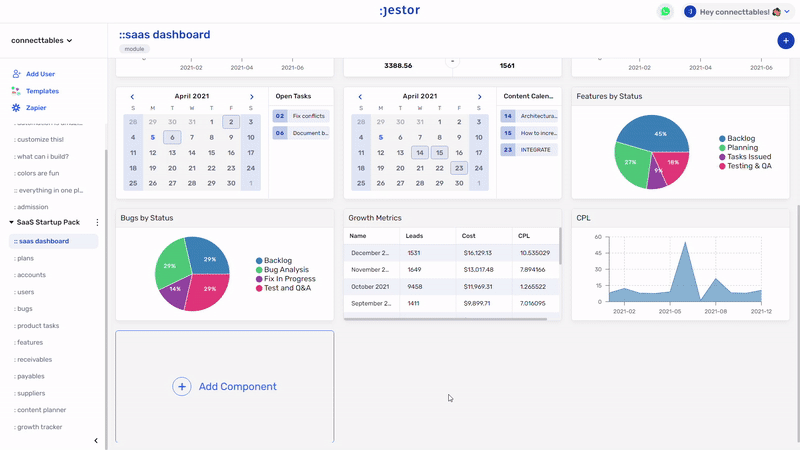Click the Add User icon

tap(16, 74)
